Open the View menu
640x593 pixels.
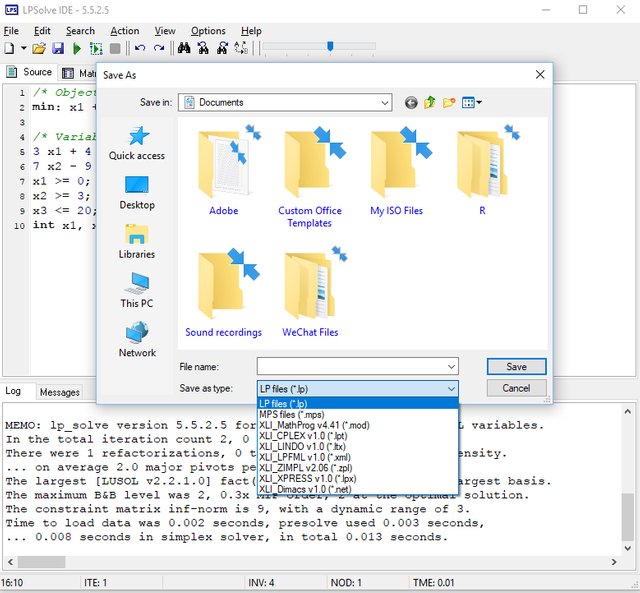pyautogui.click(x=165, y=31)
